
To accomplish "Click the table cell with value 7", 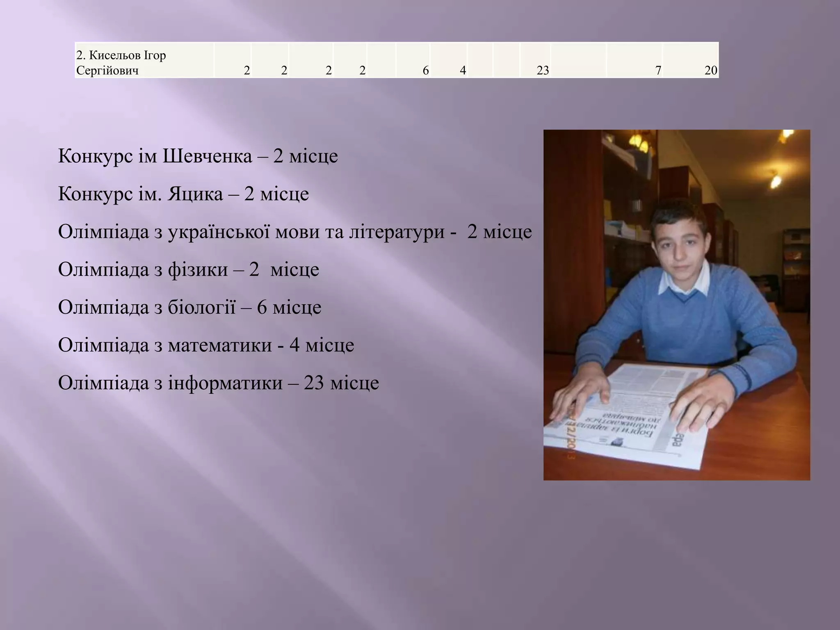I will pos(634,60).
